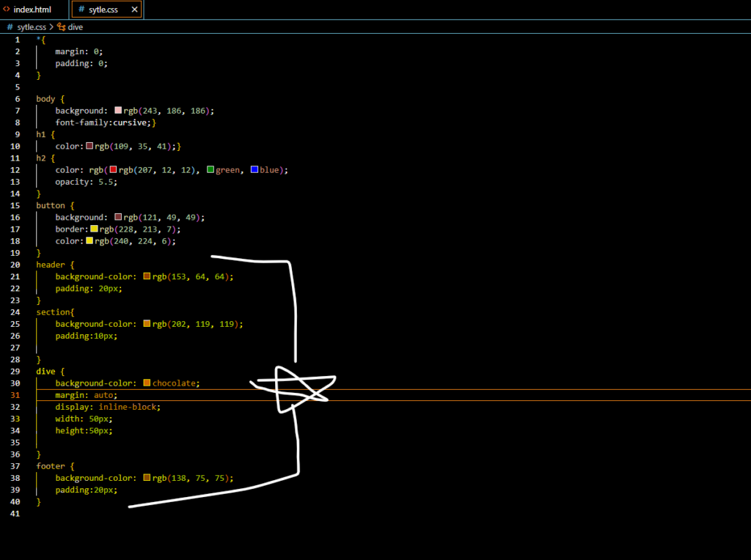Click the HTML file icon on index.html tab
Viewport: 751px width, 560px height.
[7, 10]
